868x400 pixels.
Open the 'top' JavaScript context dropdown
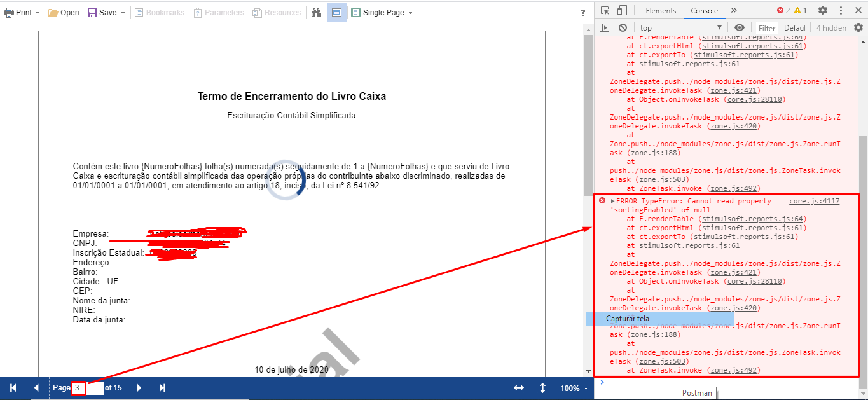coord(681,27)
